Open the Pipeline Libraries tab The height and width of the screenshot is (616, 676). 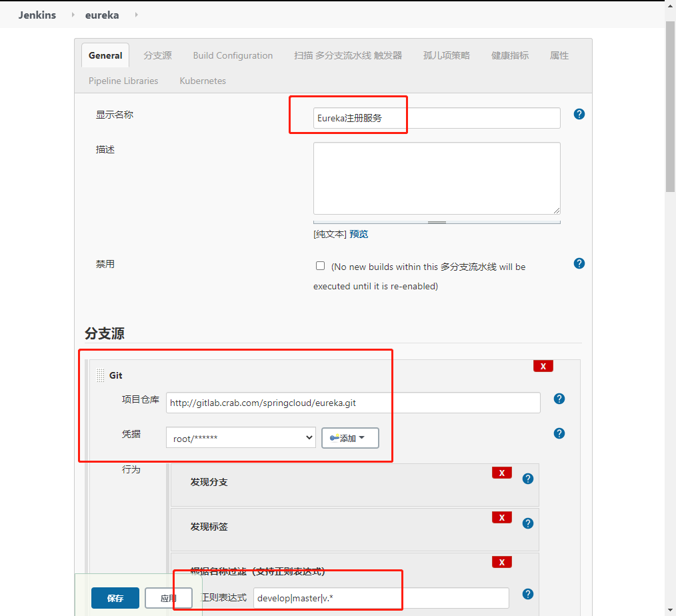click(123, 81)
